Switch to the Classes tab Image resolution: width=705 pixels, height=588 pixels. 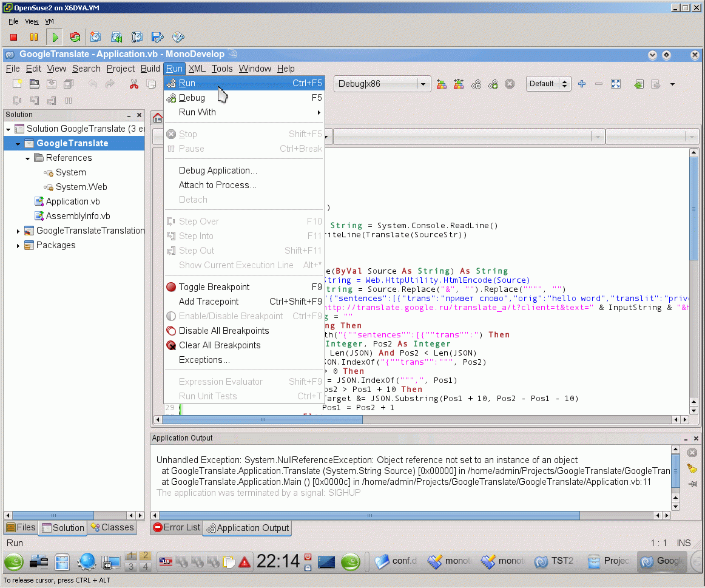(x=112, y=528)
